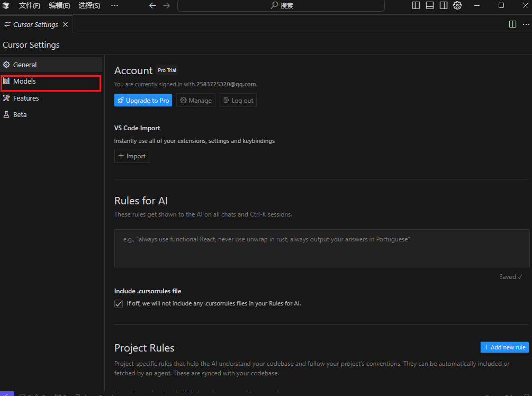Open settings via title bar gear icon
The height and width of the screenshot is (396, 532).
coord(457,5)
